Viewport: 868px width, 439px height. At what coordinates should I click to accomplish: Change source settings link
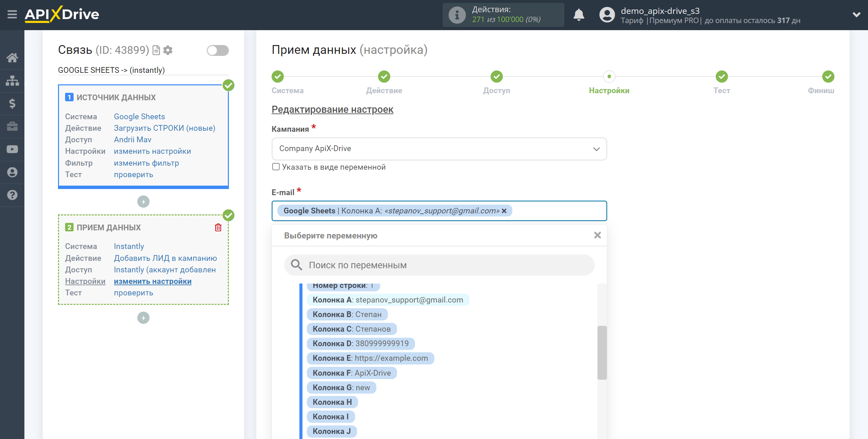coord(153,151)
